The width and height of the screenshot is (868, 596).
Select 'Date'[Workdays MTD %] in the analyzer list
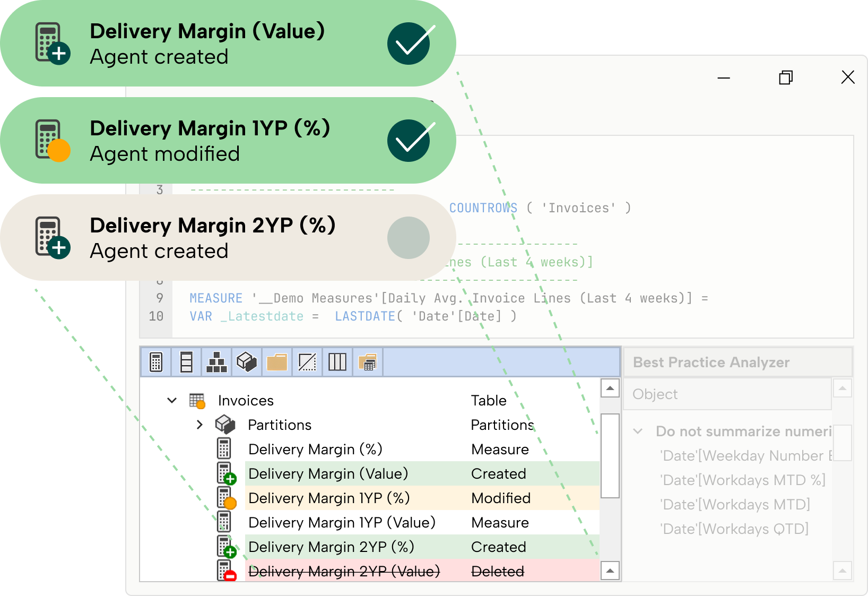click(x=743, y=480)
